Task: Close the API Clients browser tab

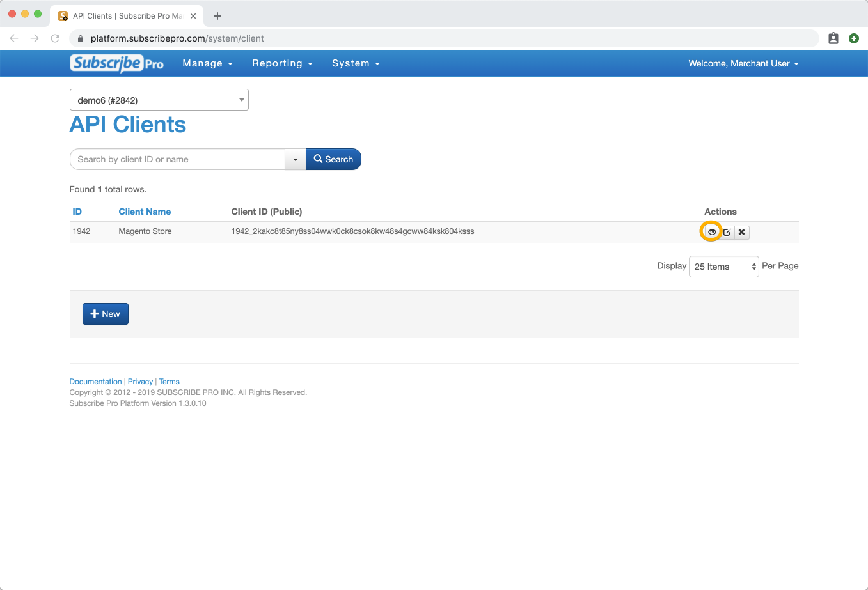Action: 193,16
